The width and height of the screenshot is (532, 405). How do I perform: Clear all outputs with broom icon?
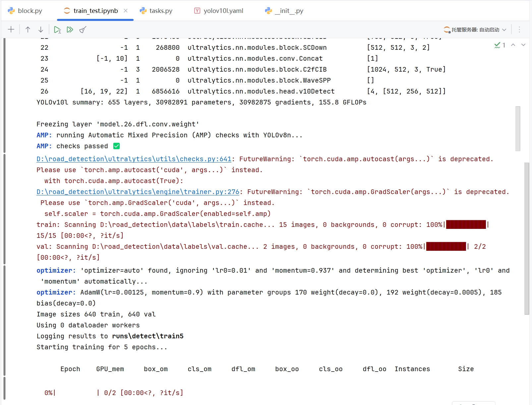[x=83, y=30]
